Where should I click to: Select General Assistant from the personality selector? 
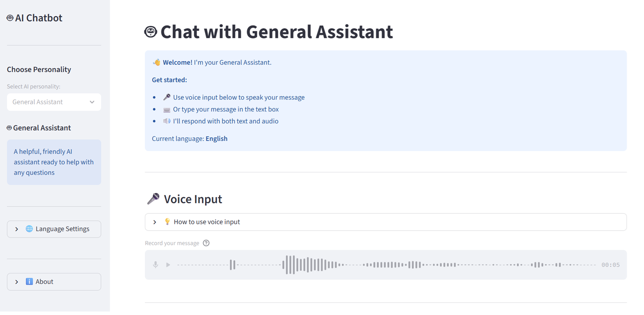[54, 102]
